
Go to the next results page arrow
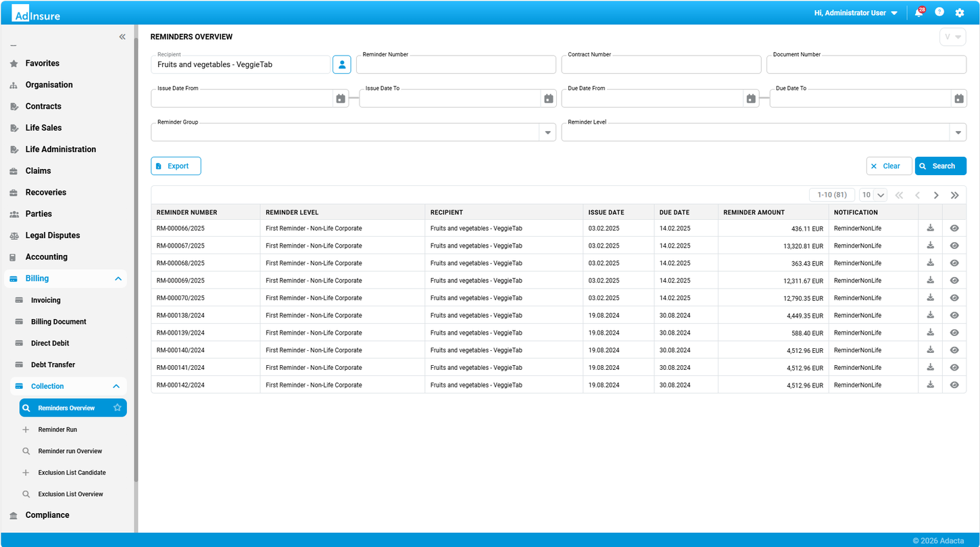click(x=936, y=195)
